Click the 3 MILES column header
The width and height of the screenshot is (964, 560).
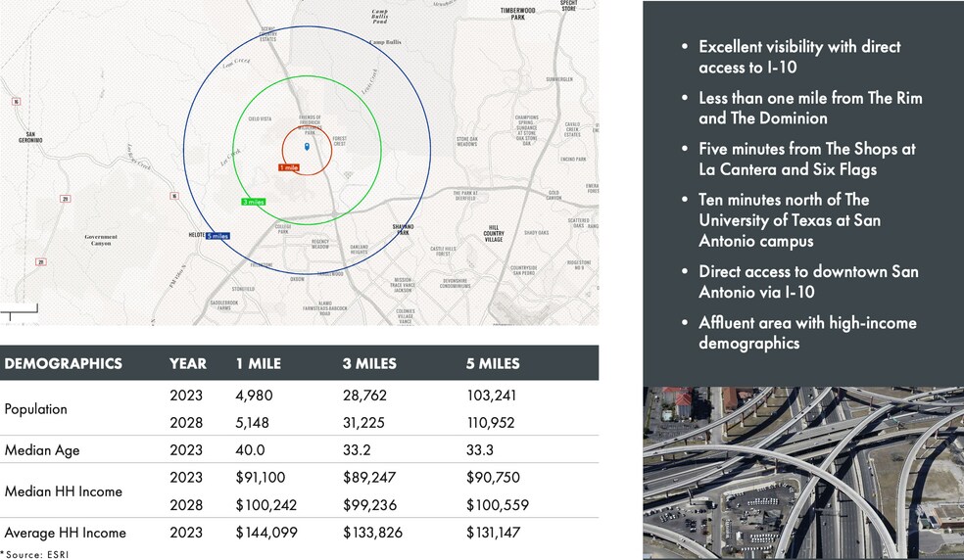coord(369,363)
